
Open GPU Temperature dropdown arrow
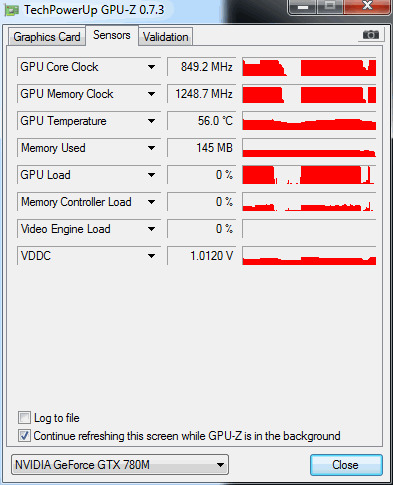151,121
